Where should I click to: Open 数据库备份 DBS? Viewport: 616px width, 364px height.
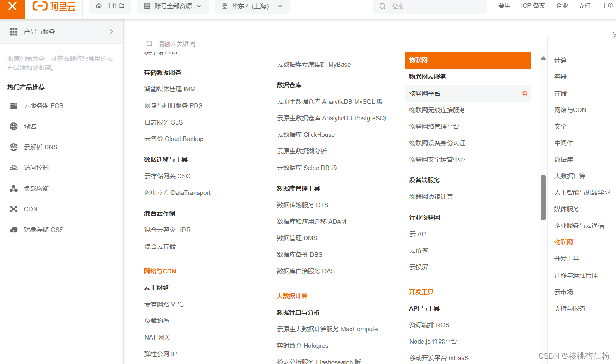point(300,255)
